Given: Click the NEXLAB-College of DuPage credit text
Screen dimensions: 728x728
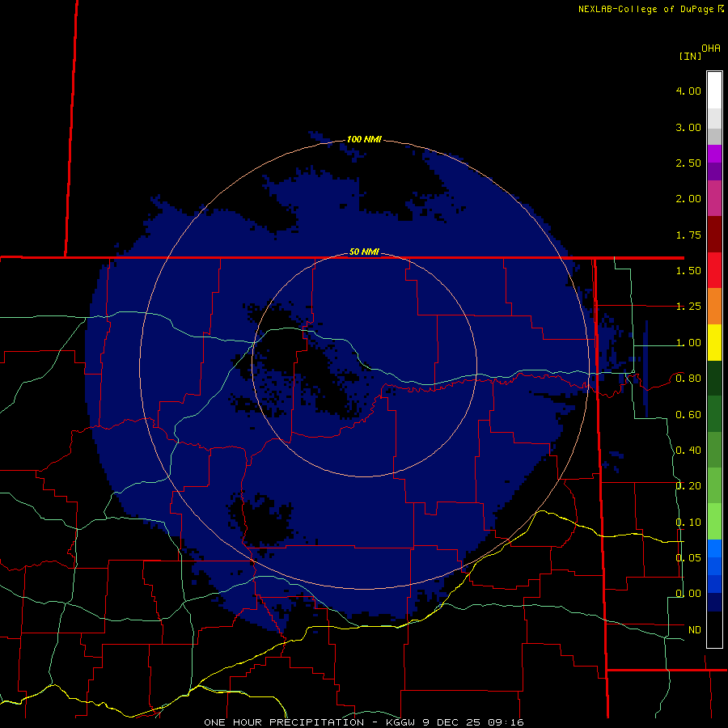Looking at the screenshot, I should (x=651, y=9).
